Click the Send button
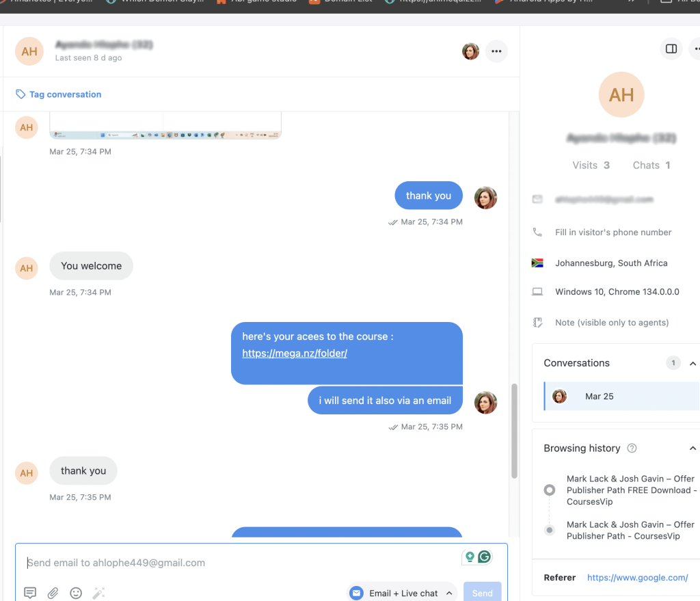 click(x=482, y=593)
